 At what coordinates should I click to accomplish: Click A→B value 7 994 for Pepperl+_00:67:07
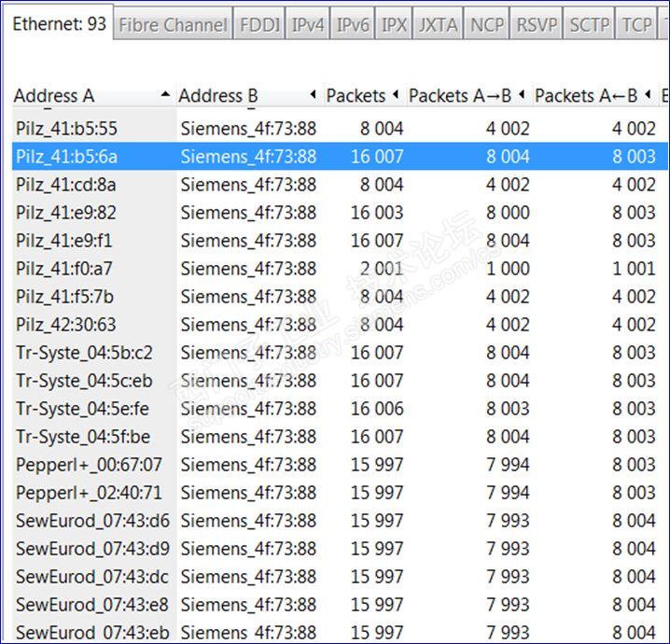pyautogui.click(x=508, y=465)
